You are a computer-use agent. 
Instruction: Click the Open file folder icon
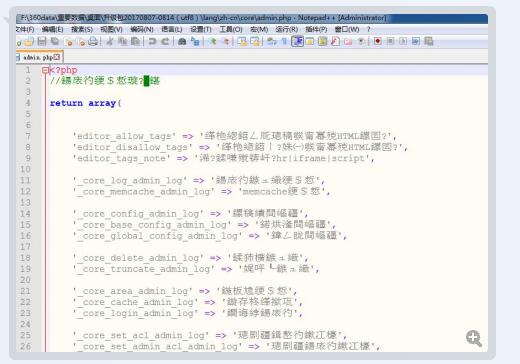[x=29, y=41]
